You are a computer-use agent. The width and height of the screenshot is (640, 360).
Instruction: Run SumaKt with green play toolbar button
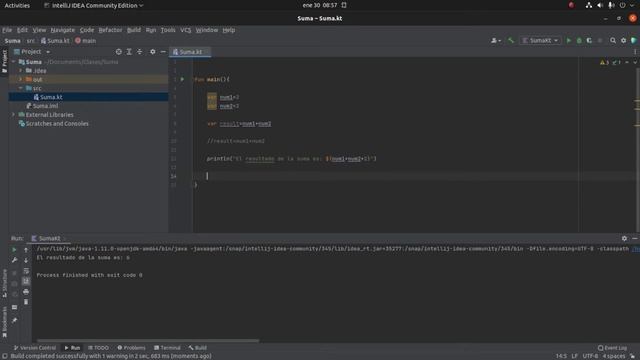[x=569, y=40]
